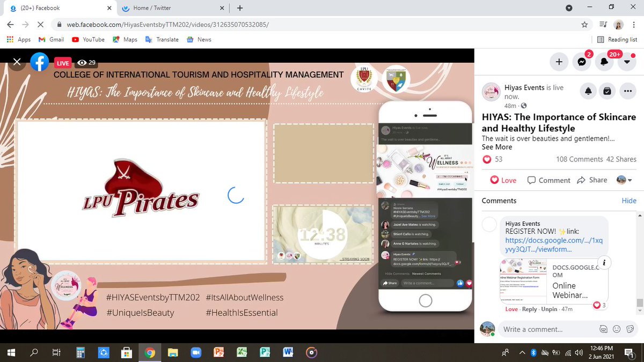Open the Windows notification center icon

point(628,352)
